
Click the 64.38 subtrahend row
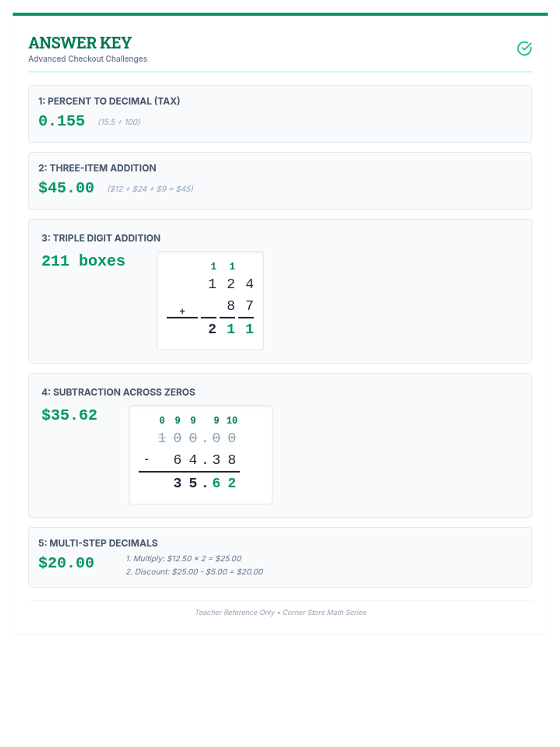204,460
